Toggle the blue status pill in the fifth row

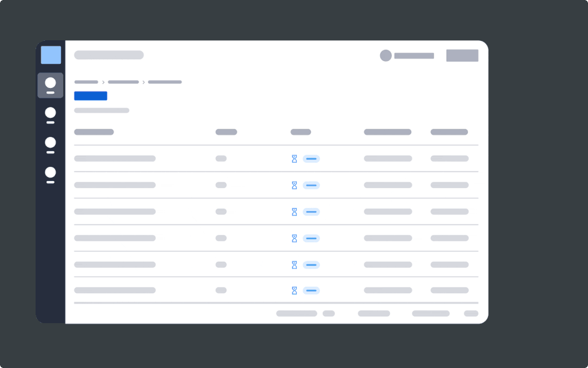(311, 264)
